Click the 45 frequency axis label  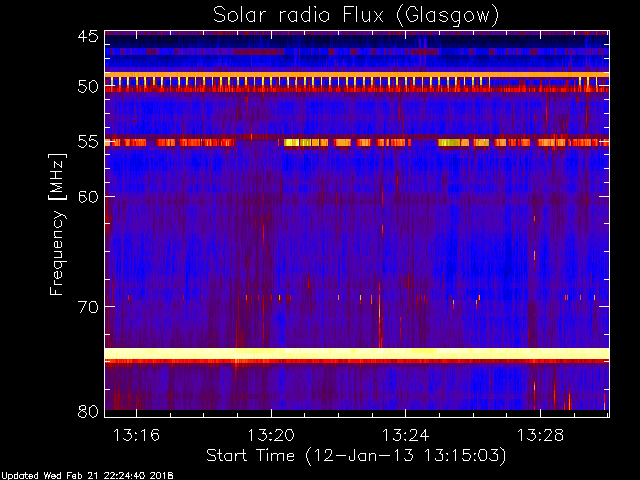[x=88, y=37]
